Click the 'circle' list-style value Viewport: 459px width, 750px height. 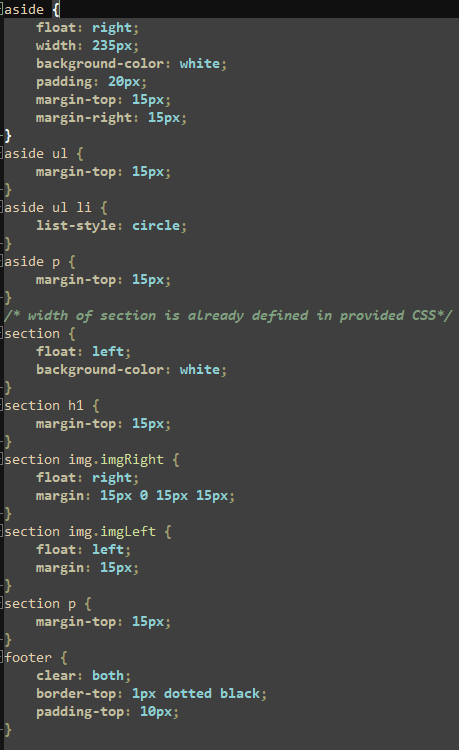click(156, 225)
